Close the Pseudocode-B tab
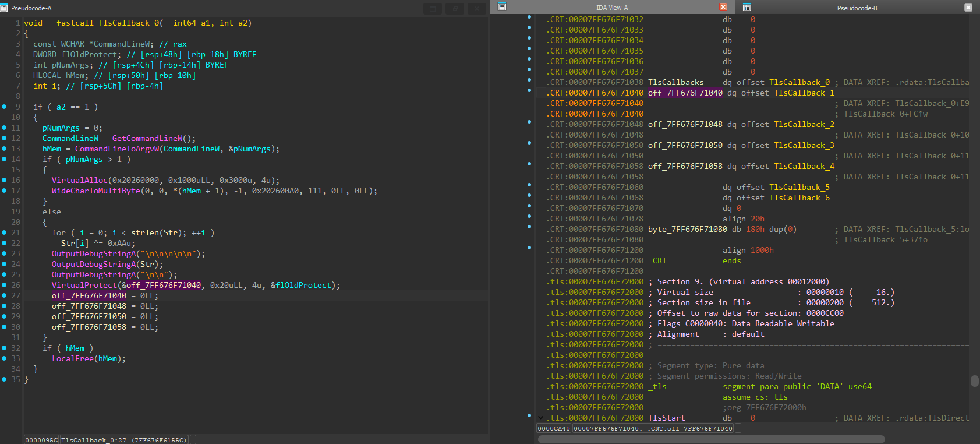Image resolution: width=980 pixels, height=444 pixels. coord(968,8)
